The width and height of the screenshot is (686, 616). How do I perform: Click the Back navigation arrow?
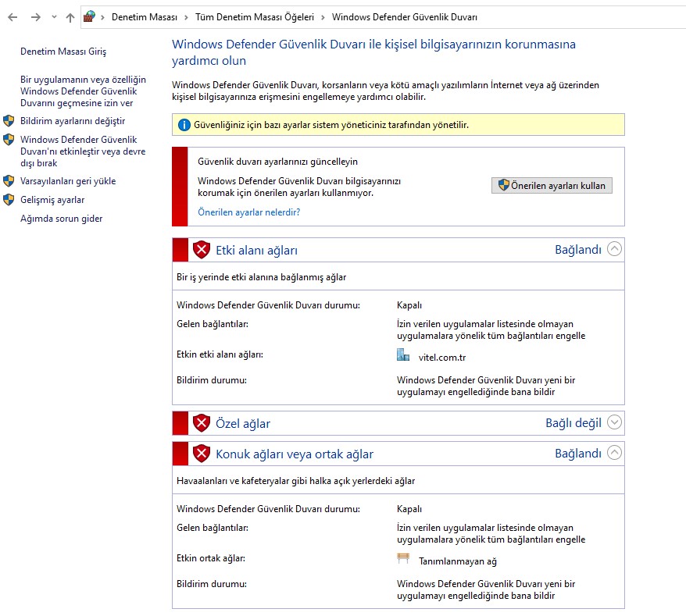[13, 17]
